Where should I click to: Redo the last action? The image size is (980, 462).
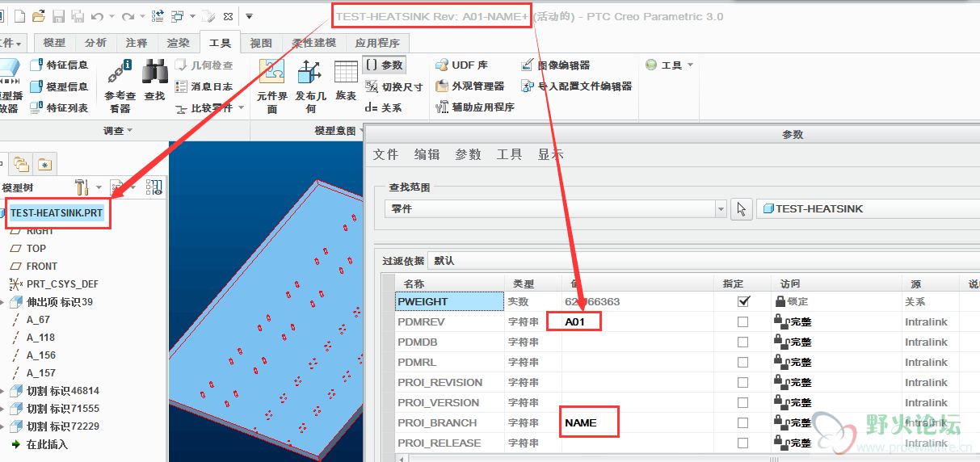point(127,16)
